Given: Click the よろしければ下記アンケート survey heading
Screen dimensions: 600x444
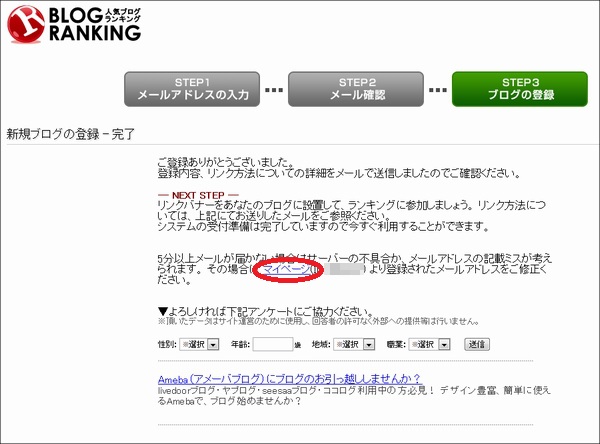Looking at the screenshot, I should (x=266, y=312).
